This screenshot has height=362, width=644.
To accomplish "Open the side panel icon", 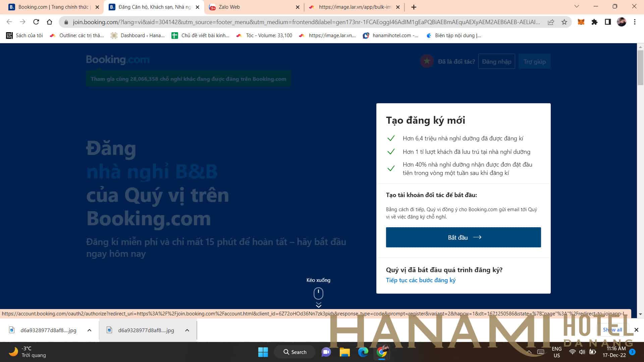I will click(607, 22).
